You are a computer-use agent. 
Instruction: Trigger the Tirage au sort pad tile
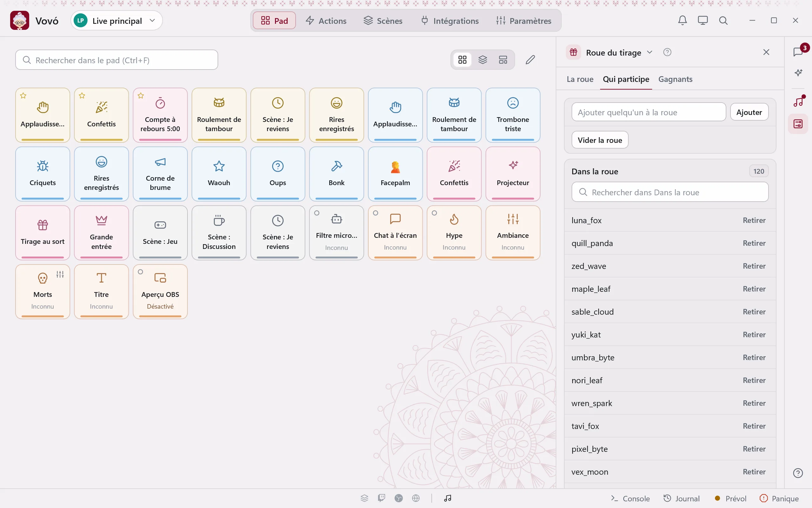43,232
